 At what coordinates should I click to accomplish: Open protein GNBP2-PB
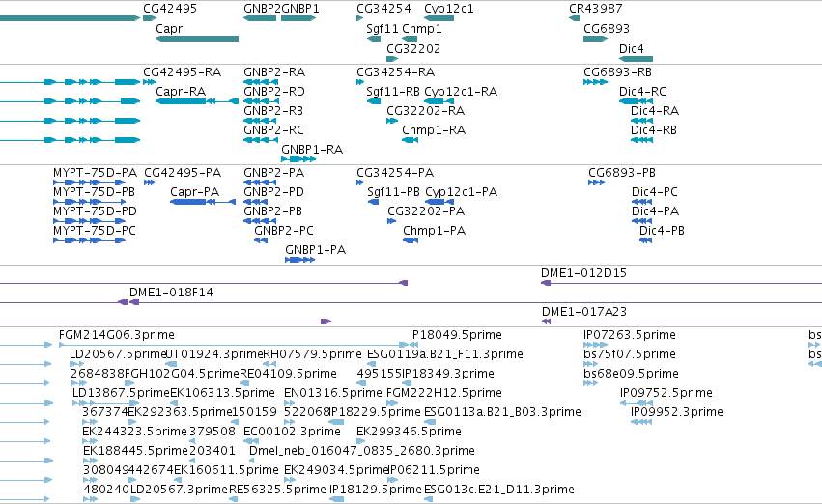coord(272,211)
